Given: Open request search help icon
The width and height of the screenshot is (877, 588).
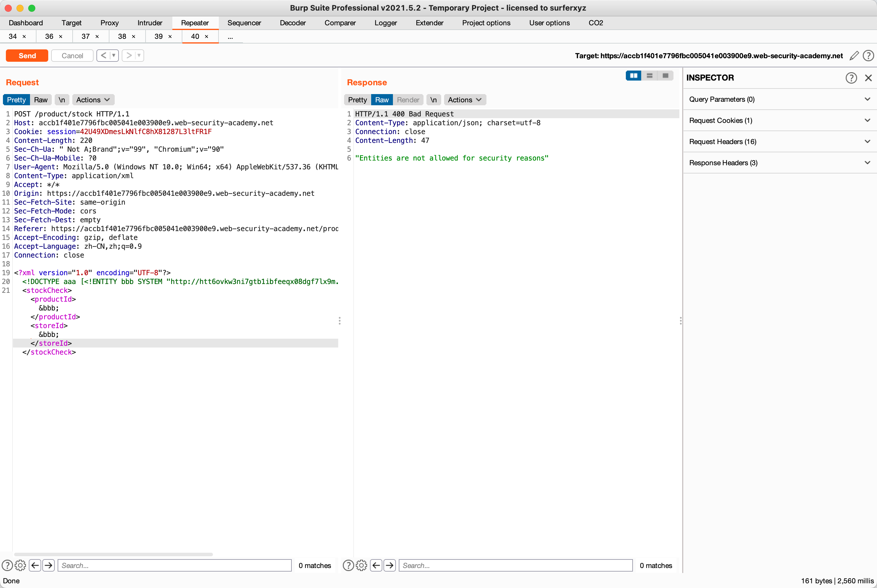Looking at the screenshot, I should click(7, 565).
